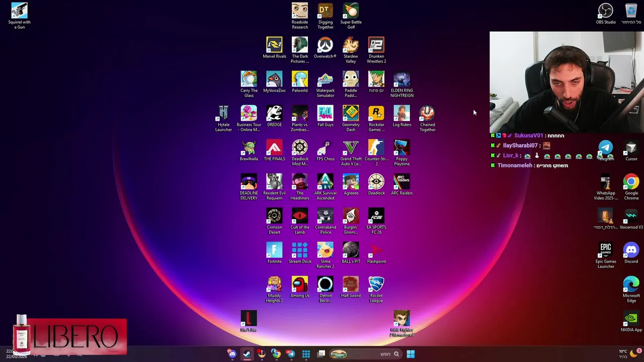
Task: Launch ARC Raiders shortcut
Action: 402,185
